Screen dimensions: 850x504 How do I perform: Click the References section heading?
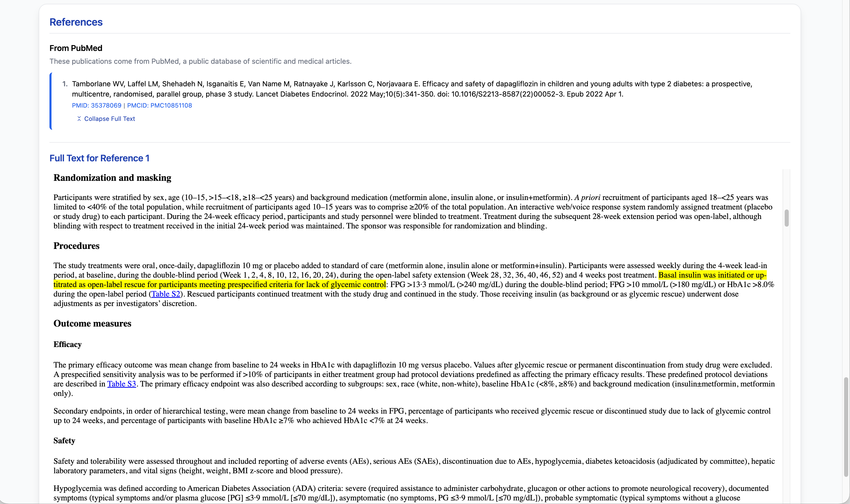(76, 22)
